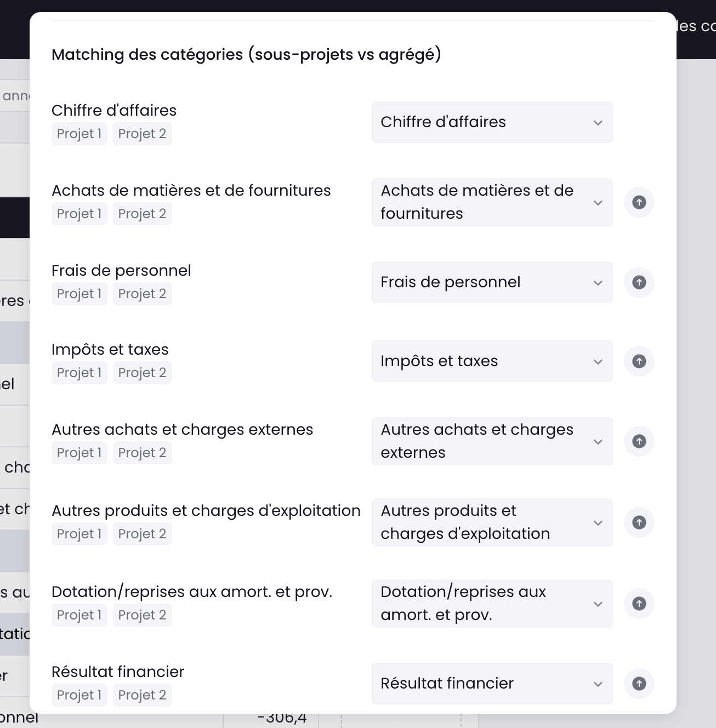
Task: Move up Dotation/reprises aux amort. et prov.
Action: pyautogui.click(x=639, y=604)
